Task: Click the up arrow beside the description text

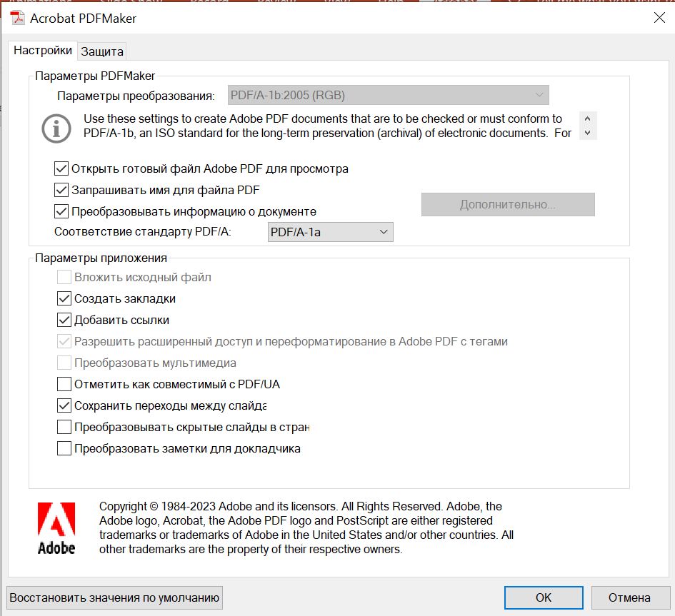Action: click(587, 119)
